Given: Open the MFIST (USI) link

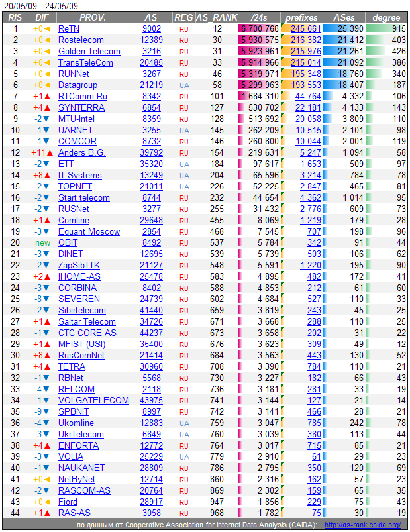Looking at the screenshot, I should coord(81,344).
